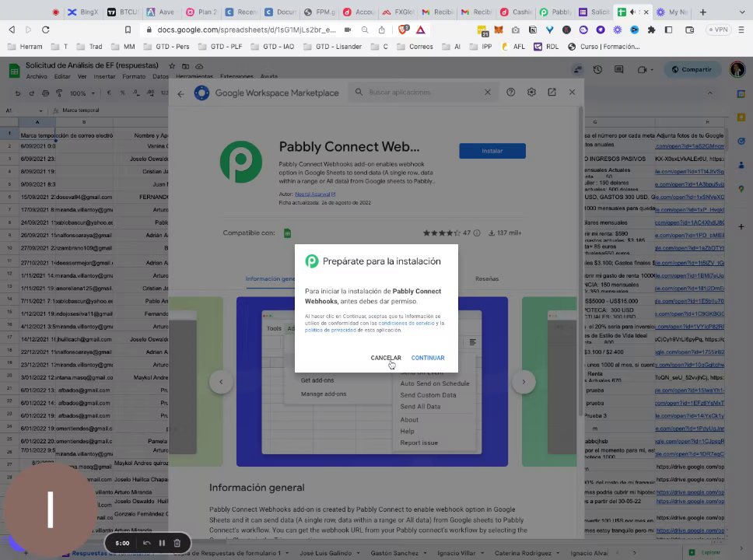The width and height of the screenshot is (753, 560).
Task: Open Keep icon in Sheets side panel
Action: (741, 117)
